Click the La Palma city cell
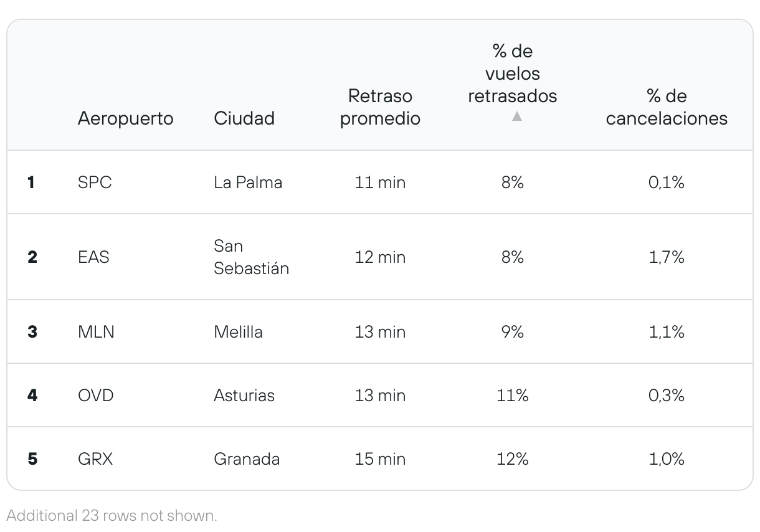 click(x=248, y=183)
